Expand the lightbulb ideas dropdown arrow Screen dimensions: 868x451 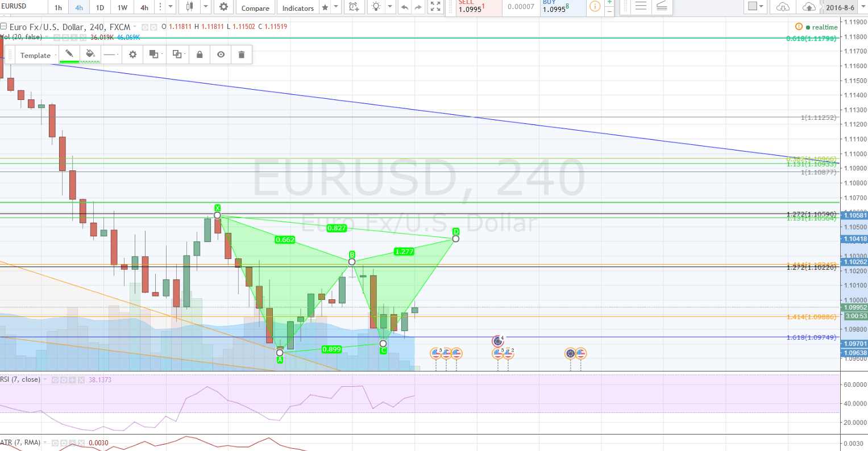pyautogui.click(x=390, y=7)
